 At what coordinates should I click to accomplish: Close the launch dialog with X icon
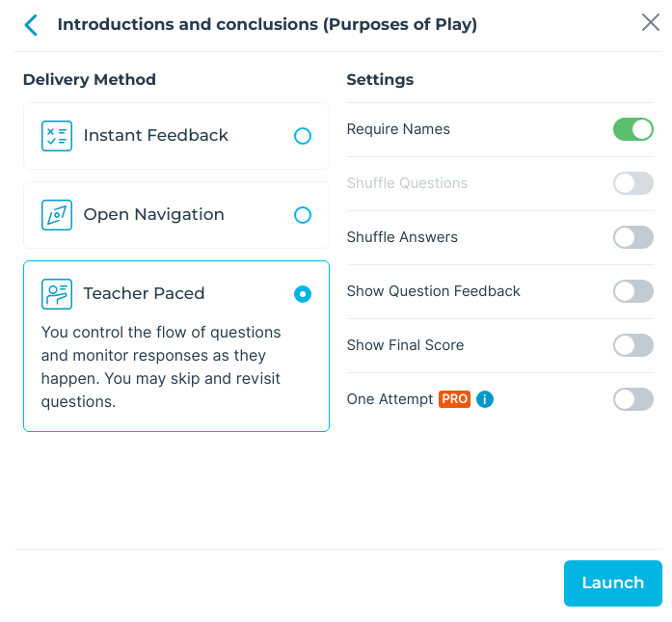point(650,22)
